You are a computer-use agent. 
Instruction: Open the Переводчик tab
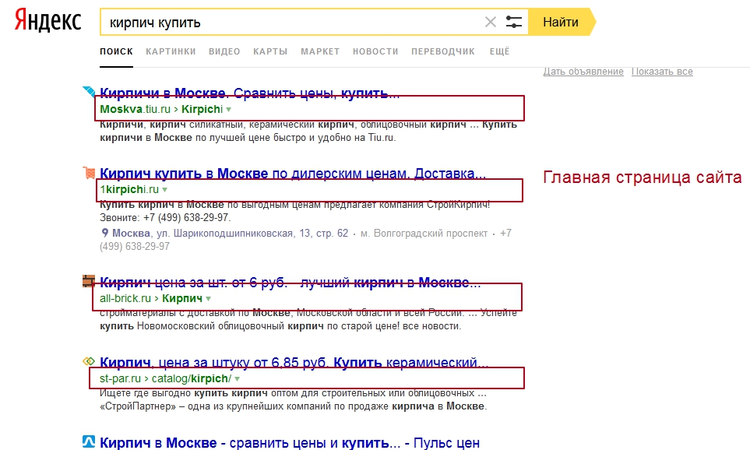443,52
